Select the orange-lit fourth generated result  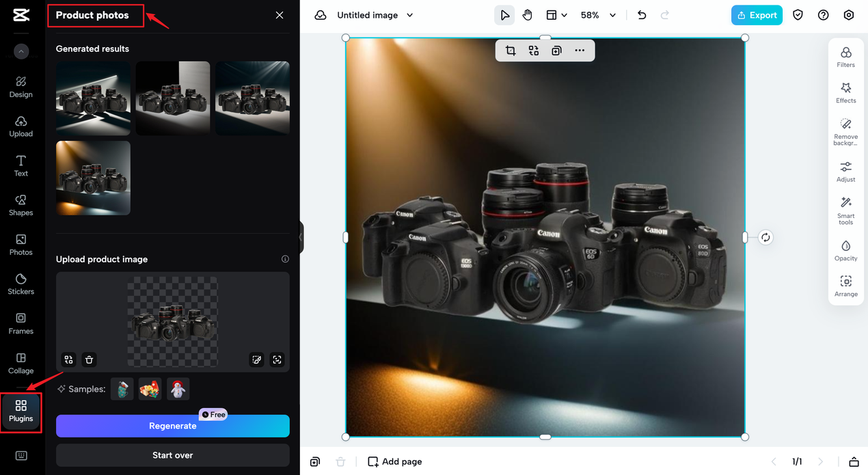coord(93,178)
